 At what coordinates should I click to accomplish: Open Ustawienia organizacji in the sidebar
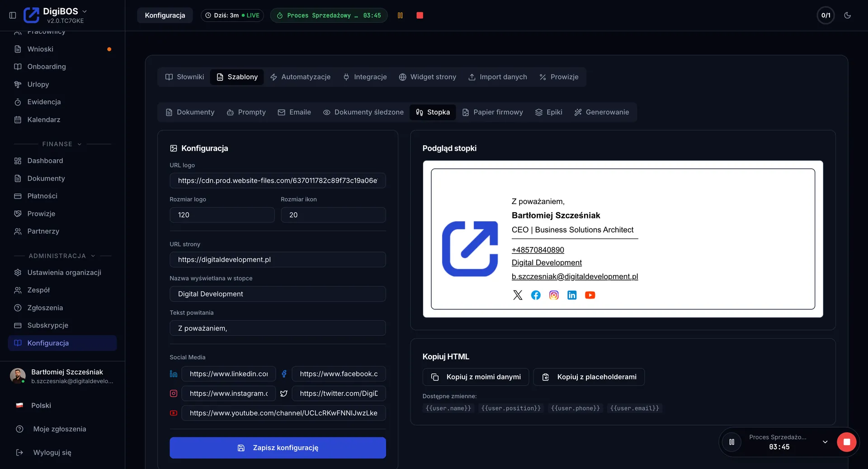[62, 272]
